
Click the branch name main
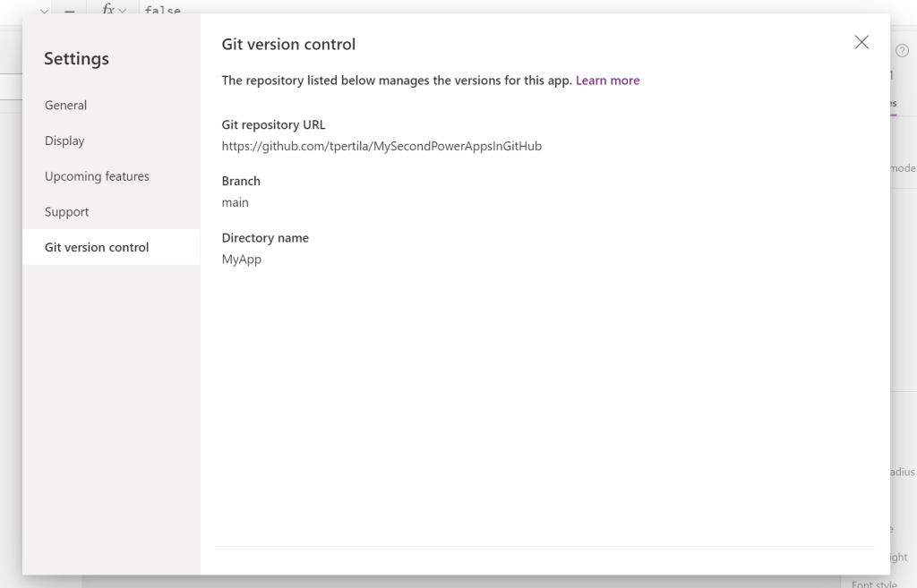(x=236, y=202)
